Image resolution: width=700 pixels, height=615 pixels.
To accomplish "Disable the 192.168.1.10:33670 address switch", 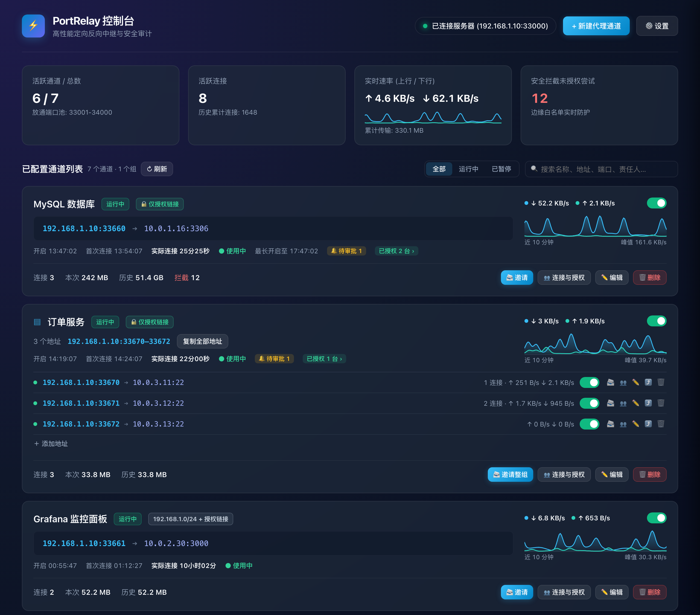I will (x=589, y=382).
